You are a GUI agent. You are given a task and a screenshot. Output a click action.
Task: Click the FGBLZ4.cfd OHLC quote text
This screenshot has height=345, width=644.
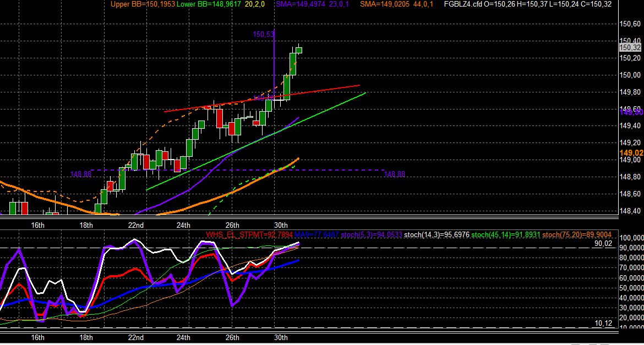point(528,4)
